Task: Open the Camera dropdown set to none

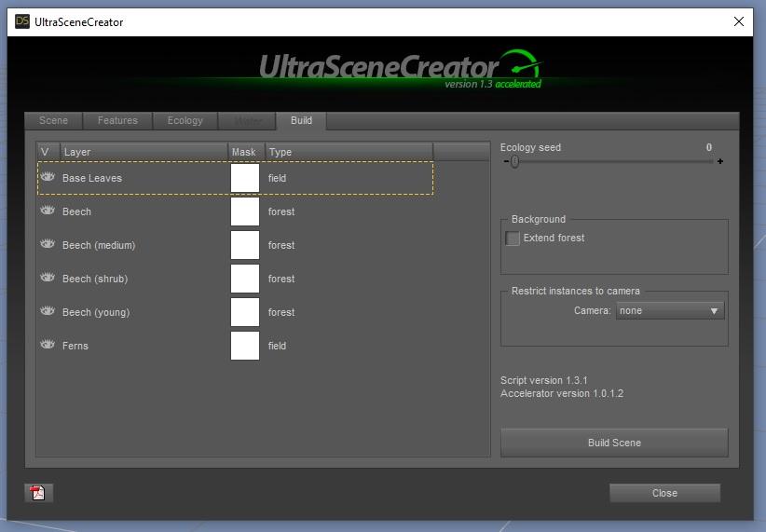Action: point(670,310)
